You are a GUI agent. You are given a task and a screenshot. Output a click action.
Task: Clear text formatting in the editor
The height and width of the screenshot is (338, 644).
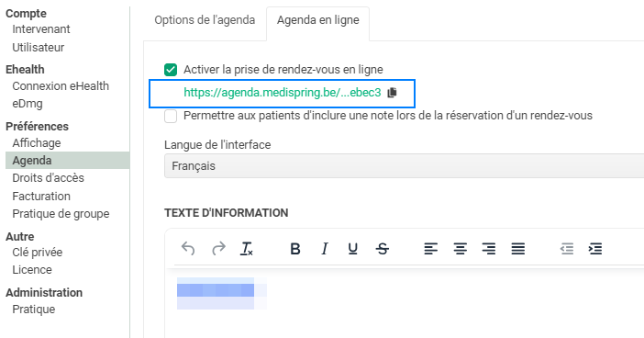pyautogui.click(x=247, y=249)
